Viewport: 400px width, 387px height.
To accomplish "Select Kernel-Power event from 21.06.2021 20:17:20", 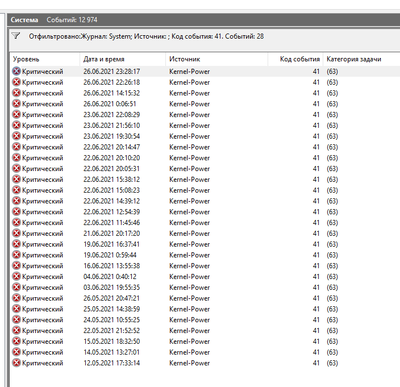I will click(x=205, y=233).
